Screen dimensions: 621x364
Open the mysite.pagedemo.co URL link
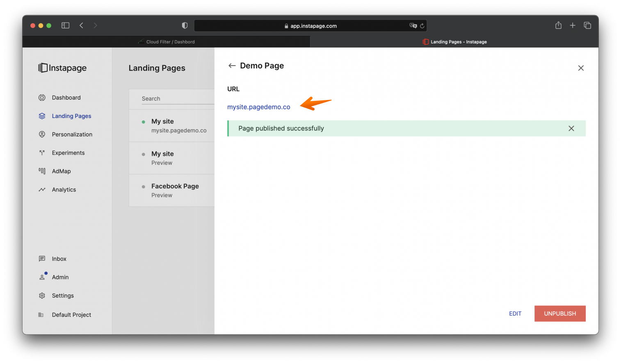(x=259, y=107)
